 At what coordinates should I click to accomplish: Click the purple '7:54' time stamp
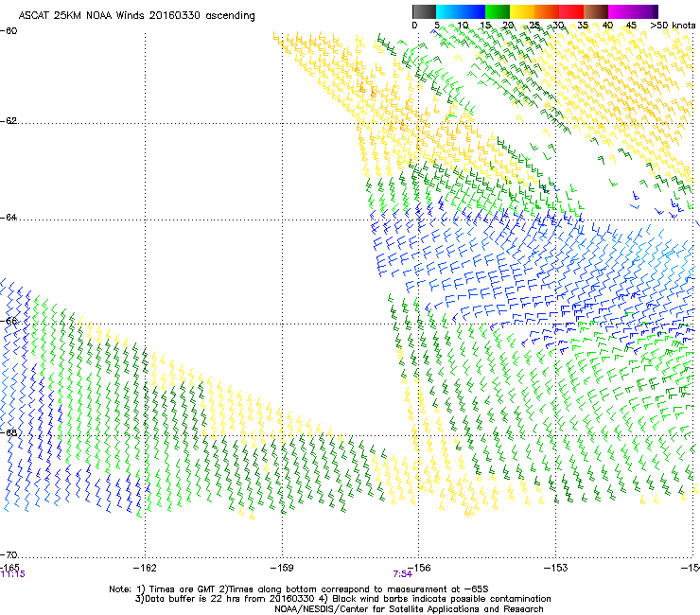click(x=402, y=574)
